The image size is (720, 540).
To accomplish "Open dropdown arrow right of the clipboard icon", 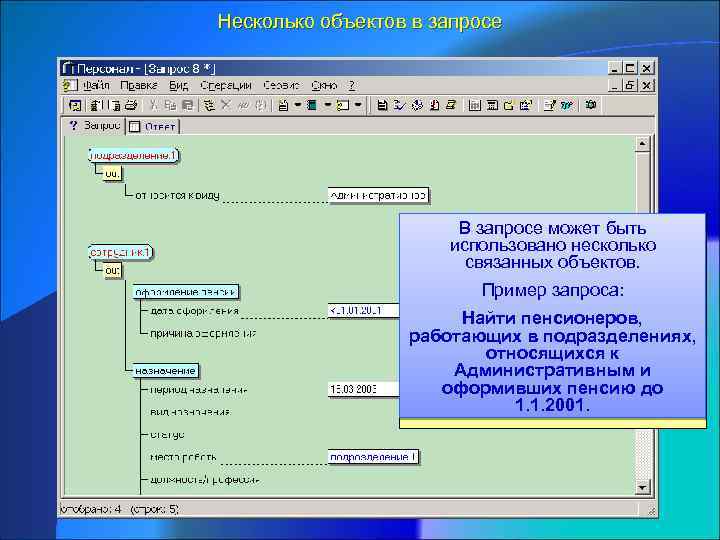I will pyautogui.click(x=298, y=105).
